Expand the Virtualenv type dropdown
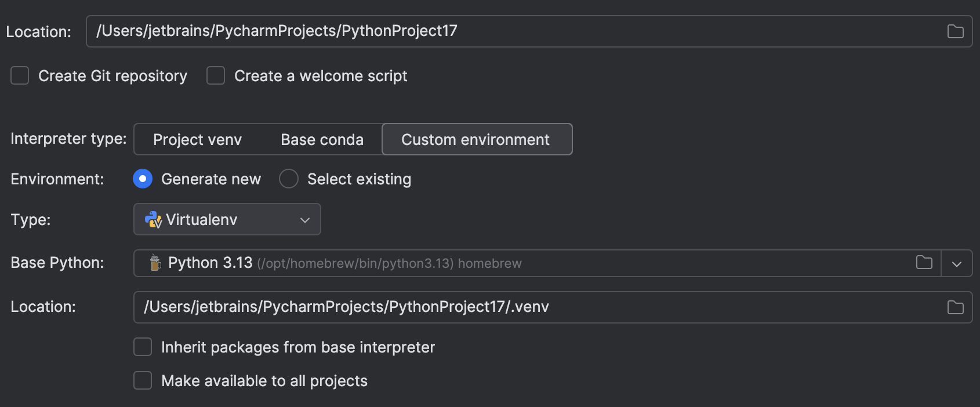Screen dimensions: 980x407 click(304, 219)
